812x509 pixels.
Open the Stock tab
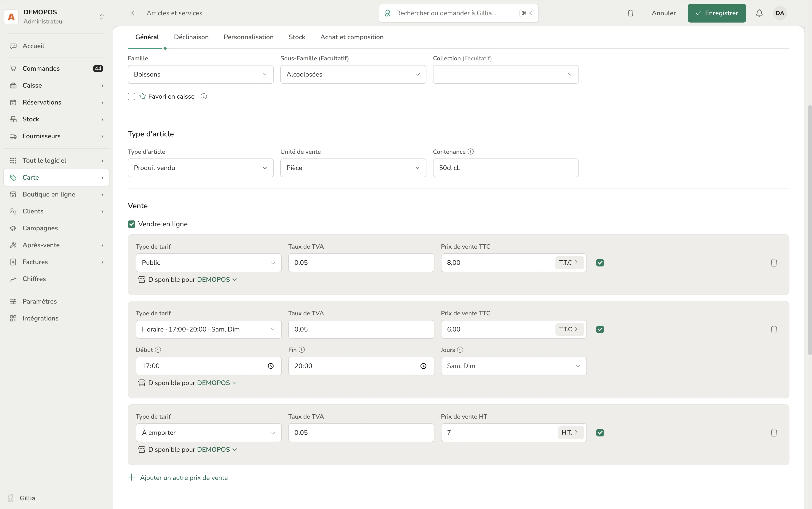[297, 37]
